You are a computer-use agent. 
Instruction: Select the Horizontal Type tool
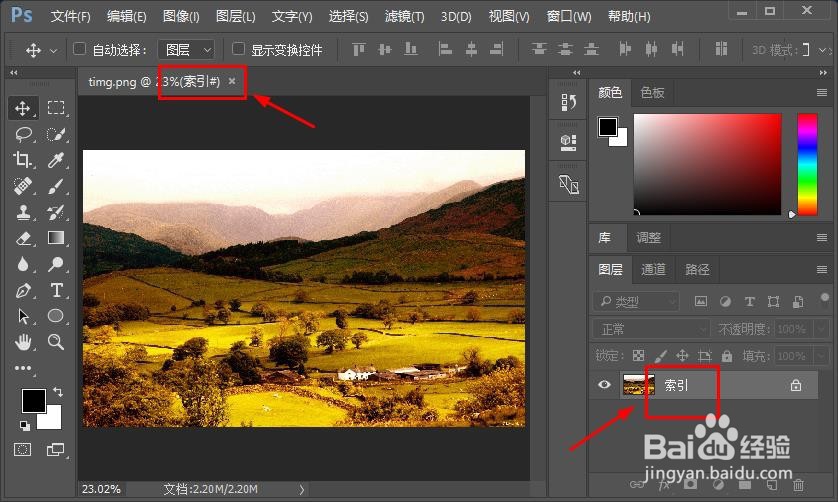pyautogui.click(x=56, y=290)
